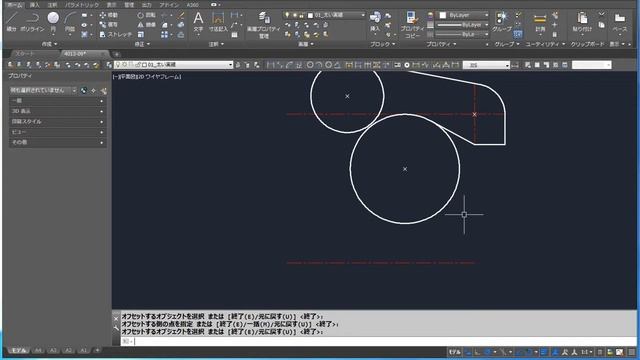Image resolution: width=640 pixels, height=360 pixels.
Task: Open the 注釈 ribbon tab
Action: 52,5
